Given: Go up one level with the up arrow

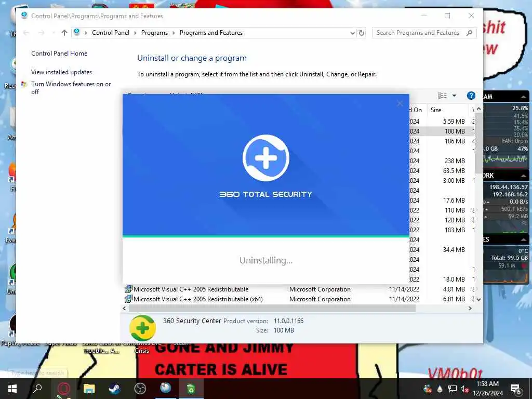Looking at the screenshot, I should [x=64, y=33].
